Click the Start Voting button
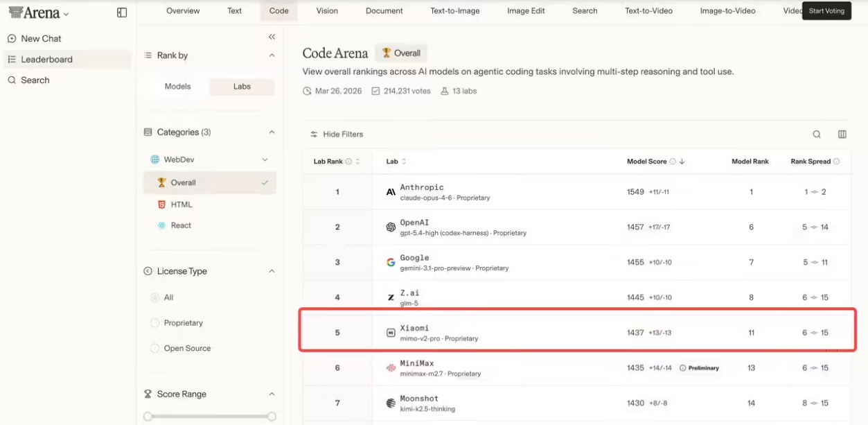The width and height of the screenshot is (868, 425). [826, 11]
